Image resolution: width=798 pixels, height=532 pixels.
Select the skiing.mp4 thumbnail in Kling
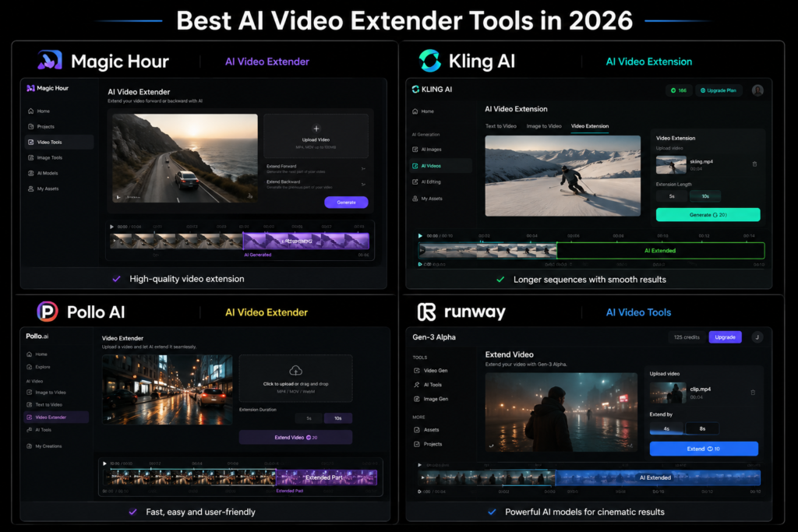point(671,165)
